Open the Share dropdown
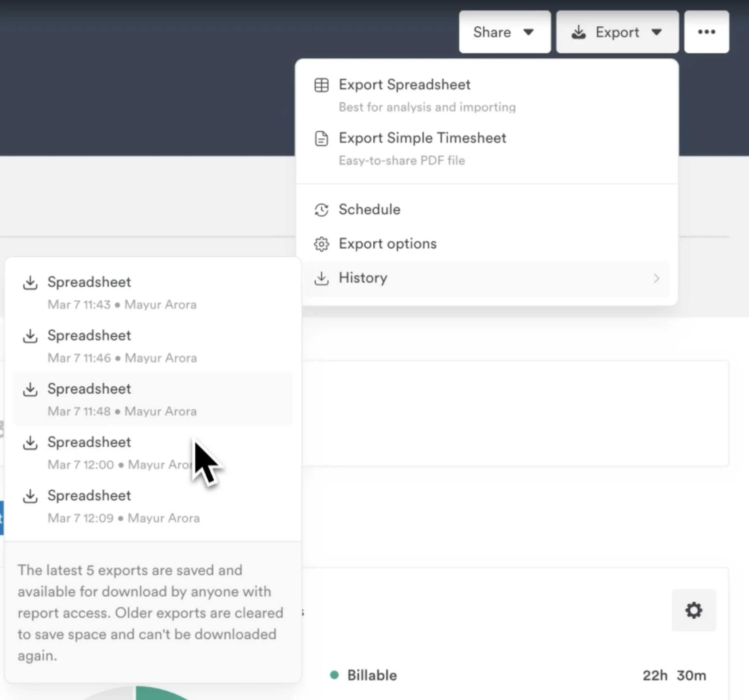749x700 pixels. 505,33
